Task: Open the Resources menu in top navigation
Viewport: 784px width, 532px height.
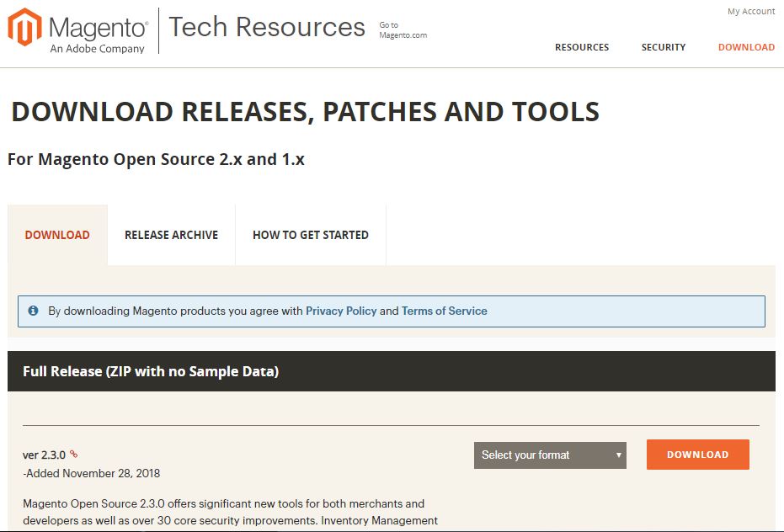Action: point(582,47)
